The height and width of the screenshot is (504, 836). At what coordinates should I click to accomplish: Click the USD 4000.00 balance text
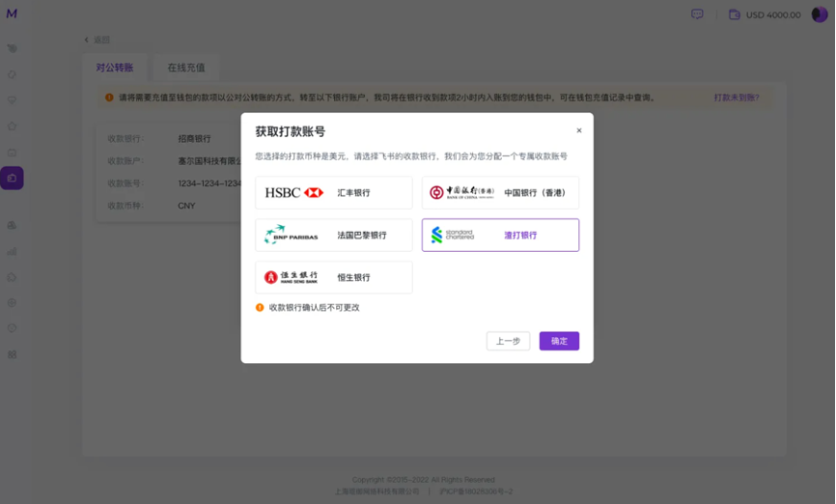(x=773, y=14)
